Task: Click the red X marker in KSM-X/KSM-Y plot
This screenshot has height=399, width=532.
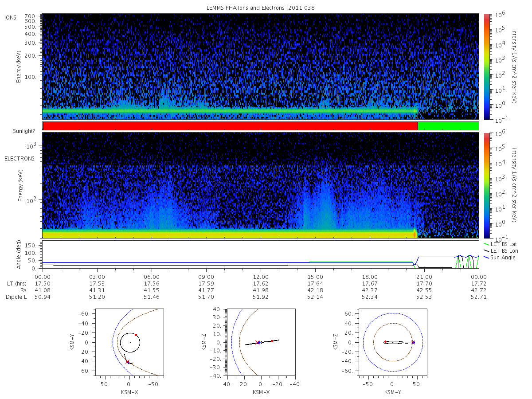Action: pos(128,362)
